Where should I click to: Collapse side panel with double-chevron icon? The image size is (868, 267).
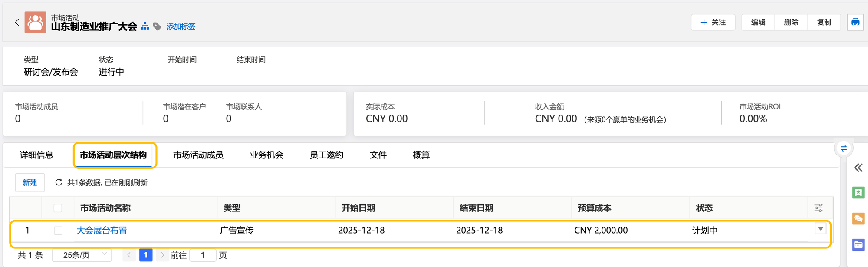pyautogui.click(x=858, y=168)
